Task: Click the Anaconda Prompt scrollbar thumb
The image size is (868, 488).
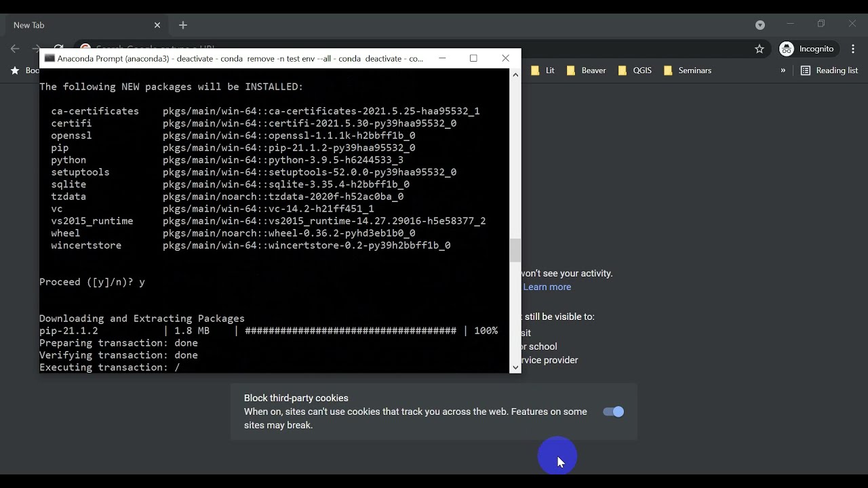Action: [515, 250]
